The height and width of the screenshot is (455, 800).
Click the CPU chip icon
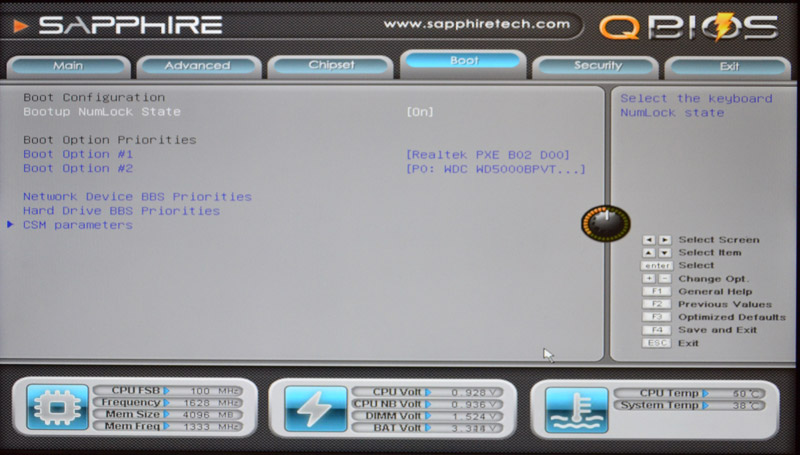(x=57, y=407)
